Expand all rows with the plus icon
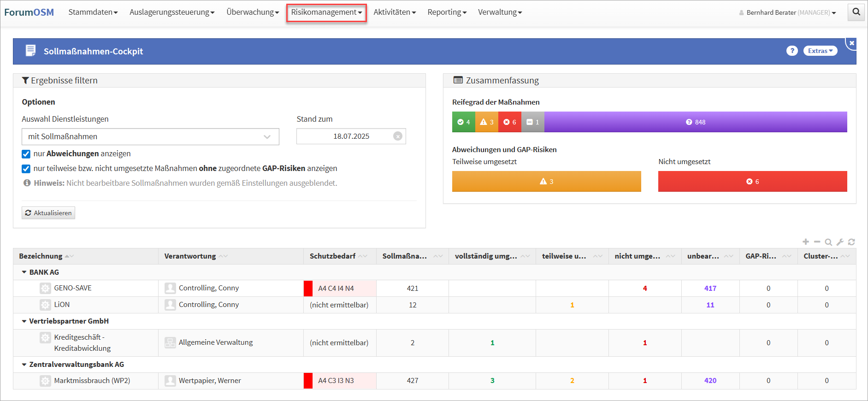The image size is (868, 401). [x=805, y=242]
